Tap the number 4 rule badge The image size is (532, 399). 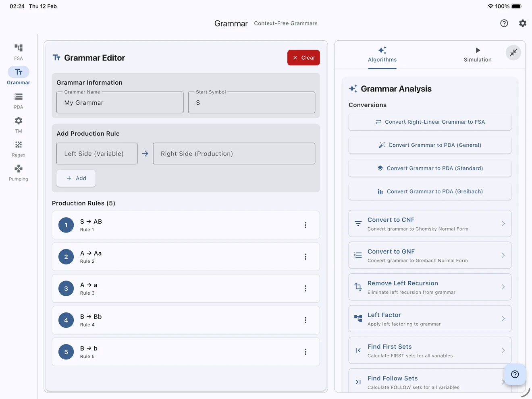66,320
